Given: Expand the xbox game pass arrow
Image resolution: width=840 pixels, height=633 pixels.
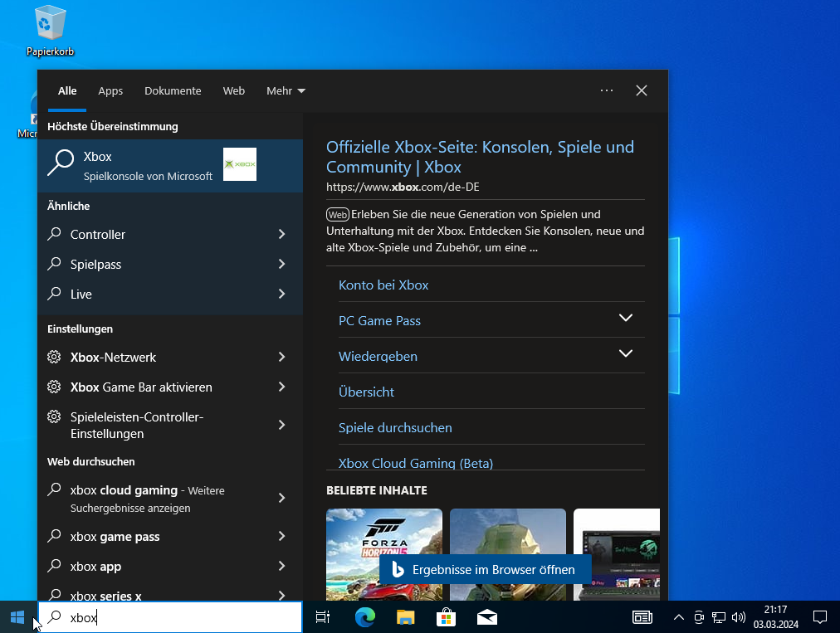Looking at the screenshot, I should point(281,536).
